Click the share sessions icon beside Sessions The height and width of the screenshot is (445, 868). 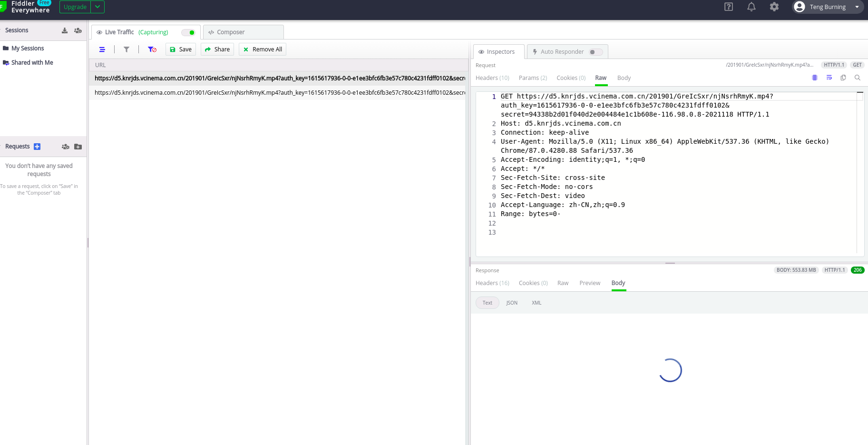click(78, 30)
